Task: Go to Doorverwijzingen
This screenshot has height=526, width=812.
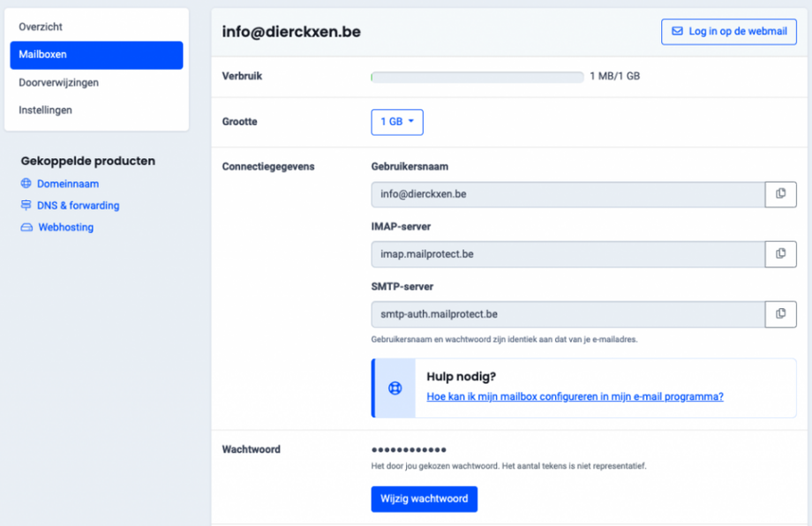Action: coord(96,82)
